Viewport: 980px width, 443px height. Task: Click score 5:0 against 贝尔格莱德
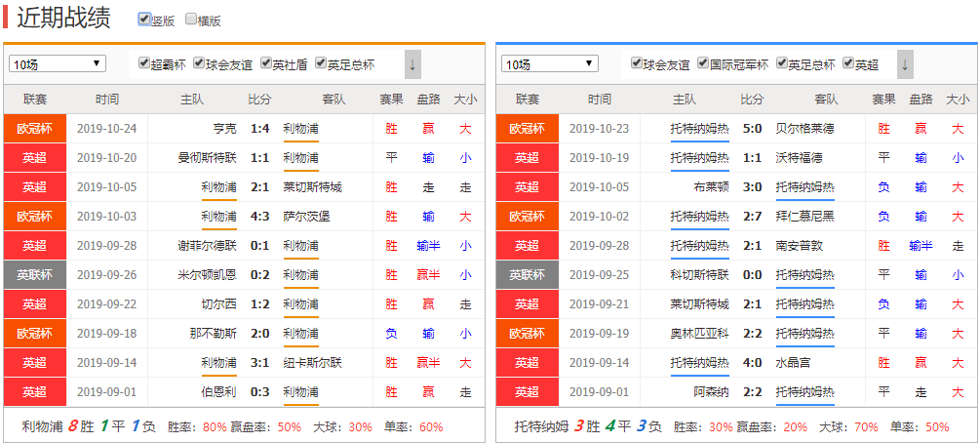click(x=752, y=129)
